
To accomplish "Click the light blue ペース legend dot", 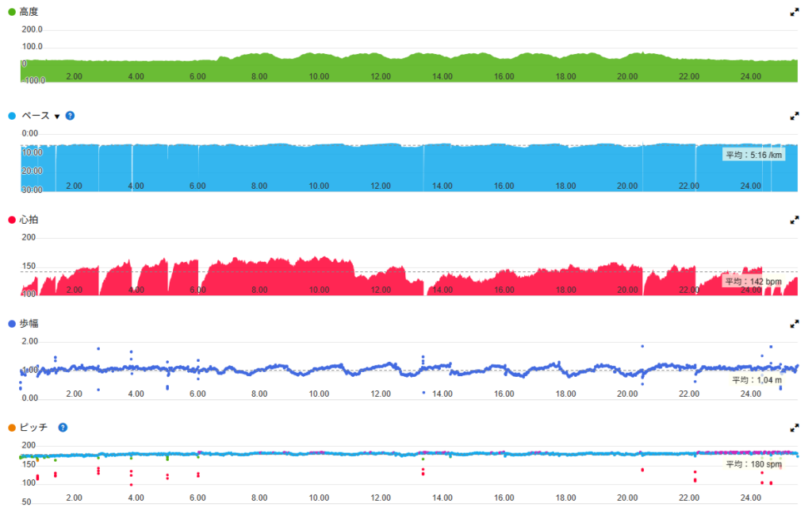I will [11, 116].
